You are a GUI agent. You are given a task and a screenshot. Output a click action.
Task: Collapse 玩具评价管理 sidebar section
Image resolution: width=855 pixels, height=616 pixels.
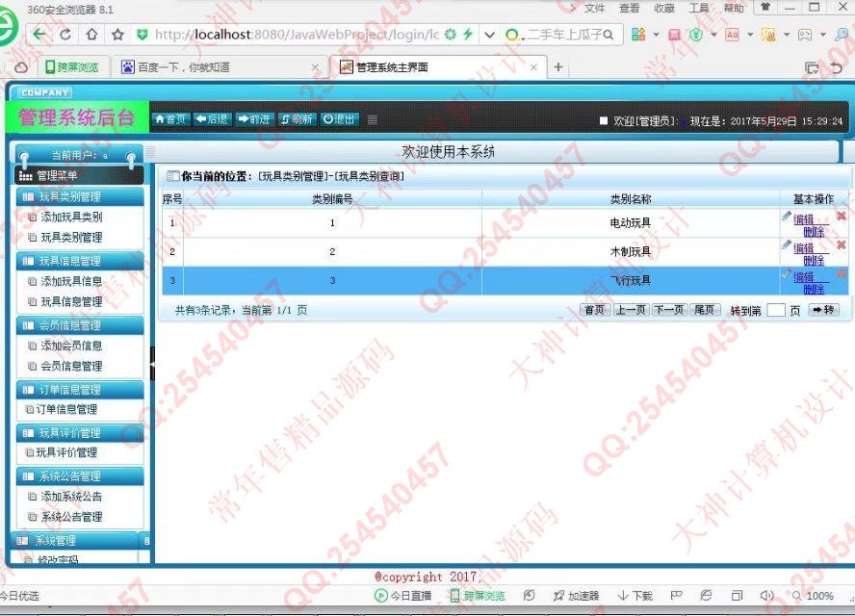click(x=80, y=433)
